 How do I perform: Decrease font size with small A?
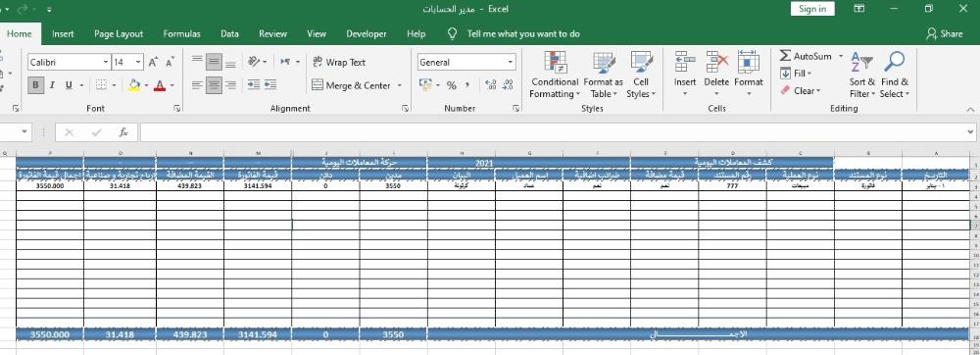coord(170,62)
